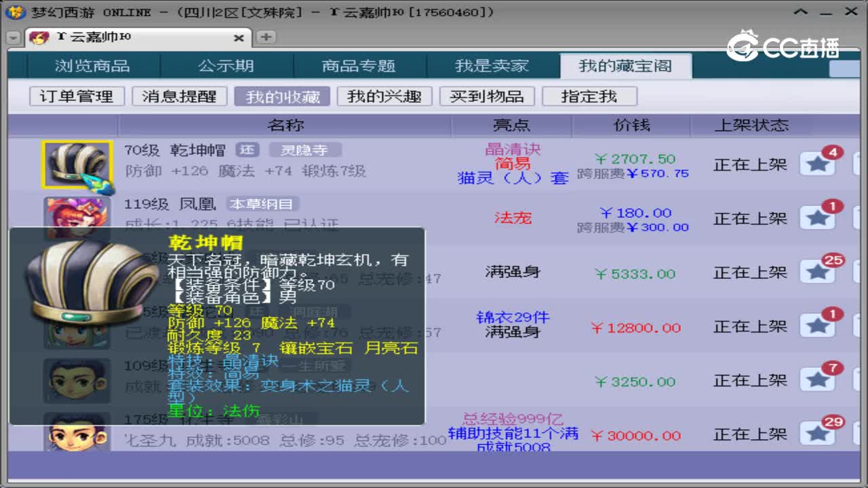This screenshot has width=868, height=488.
Task: View 买到物品 purchased items
Action: 487,96
